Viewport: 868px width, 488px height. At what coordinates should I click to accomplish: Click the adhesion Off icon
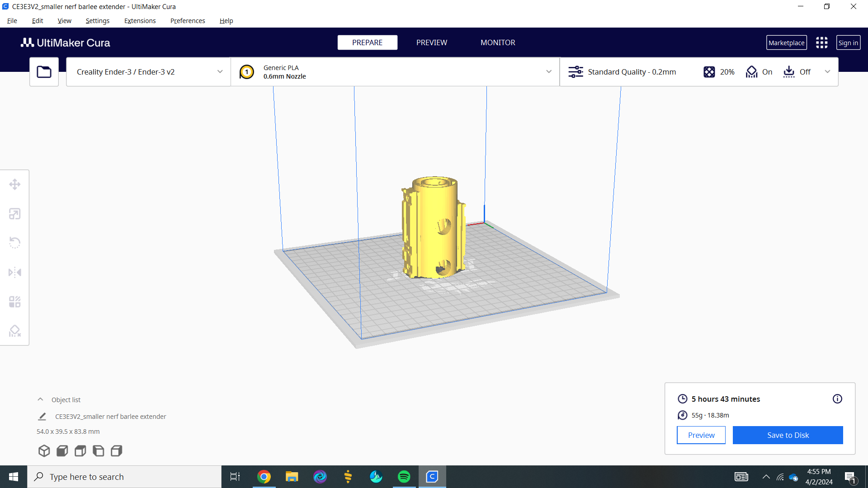click(x=789, y=72)
